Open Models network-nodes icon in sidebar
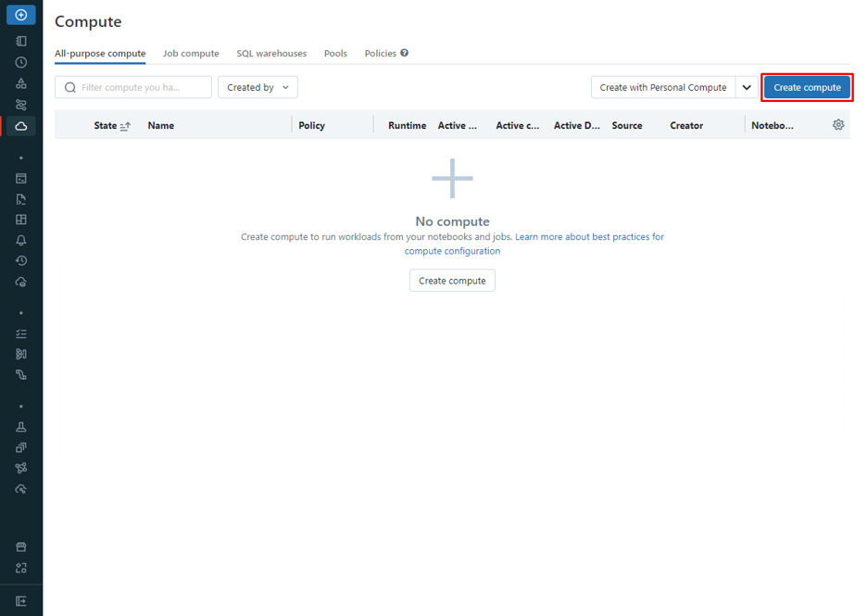Screen dimensions: 867x616 (21, 469)
